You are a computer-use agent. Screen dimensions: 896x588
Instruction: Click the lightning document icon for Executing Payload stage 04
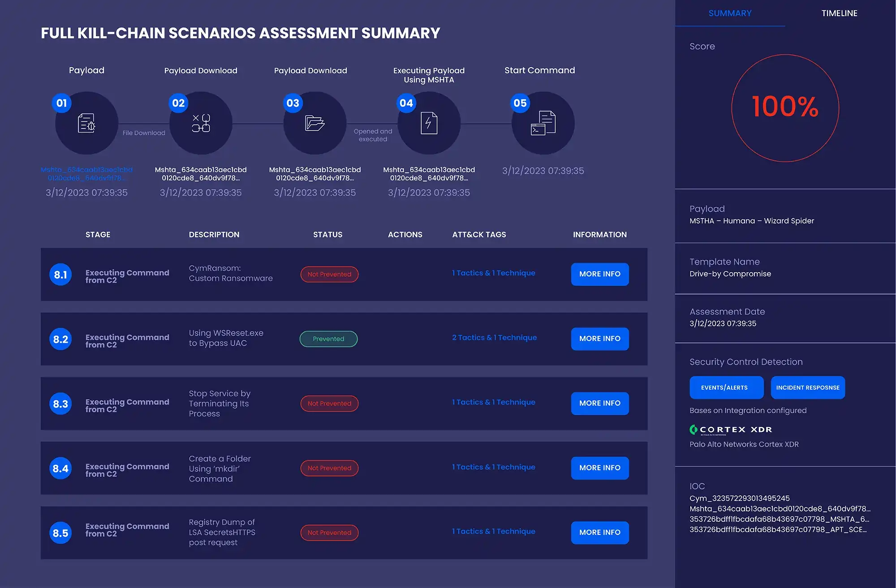(429, 123)
